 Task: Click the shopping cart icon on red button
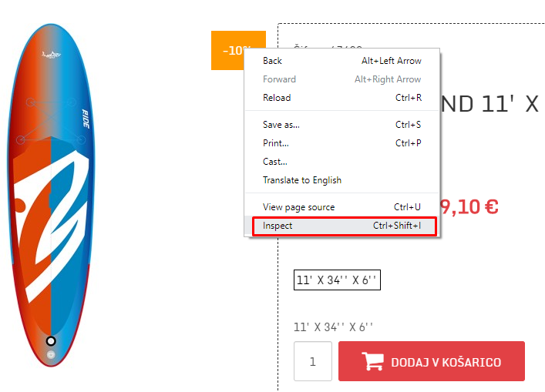[x=372, y=361]
